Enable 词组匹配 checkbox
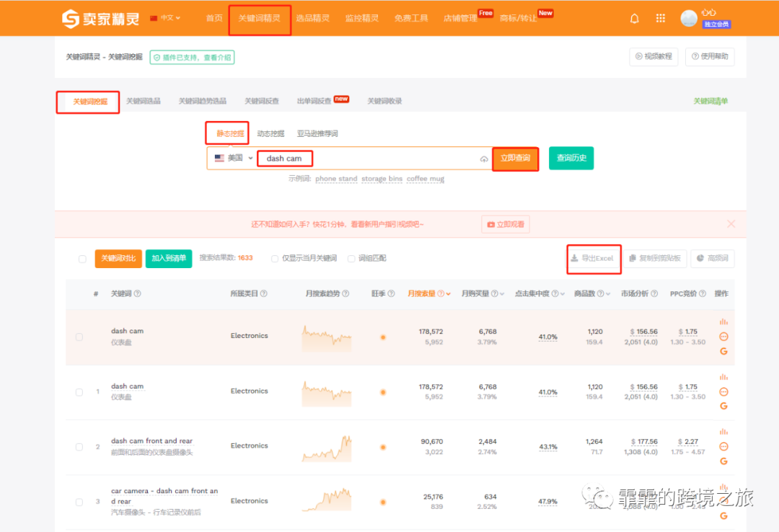 [x=351, y=258]
